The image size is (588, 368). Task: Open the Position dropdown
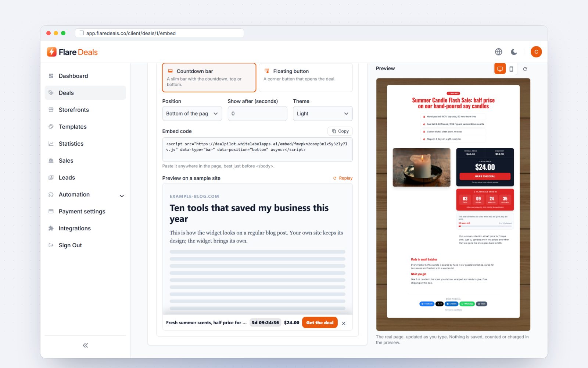pyautogui.click(x=192, y=113)
